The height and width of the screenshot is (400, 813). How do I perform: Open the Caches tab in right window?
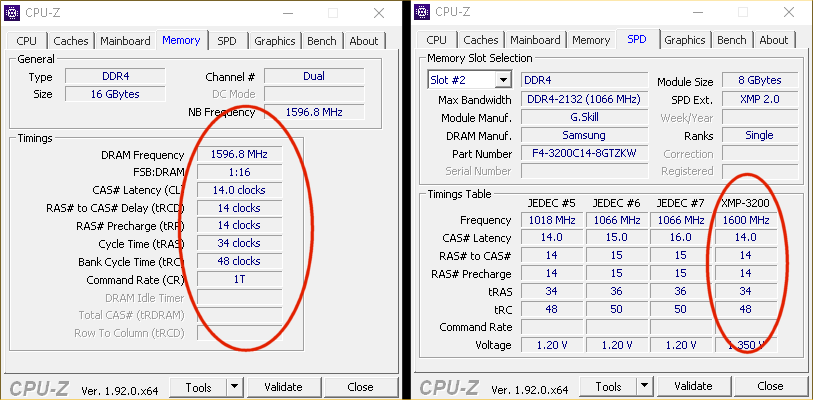481,40
